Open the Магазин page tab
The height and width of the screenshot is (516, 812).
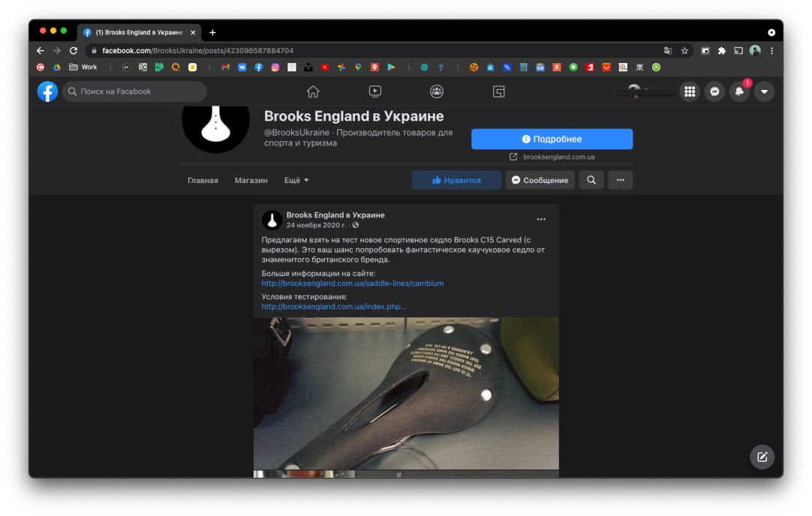pyautogui.click(x=251, y=180)
